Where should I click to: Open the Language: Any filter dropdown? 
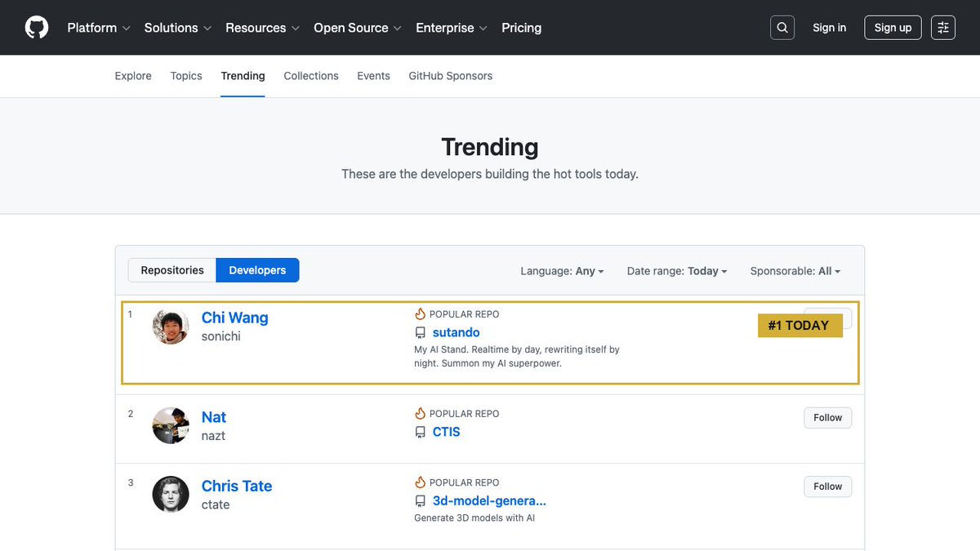point(562,271)
